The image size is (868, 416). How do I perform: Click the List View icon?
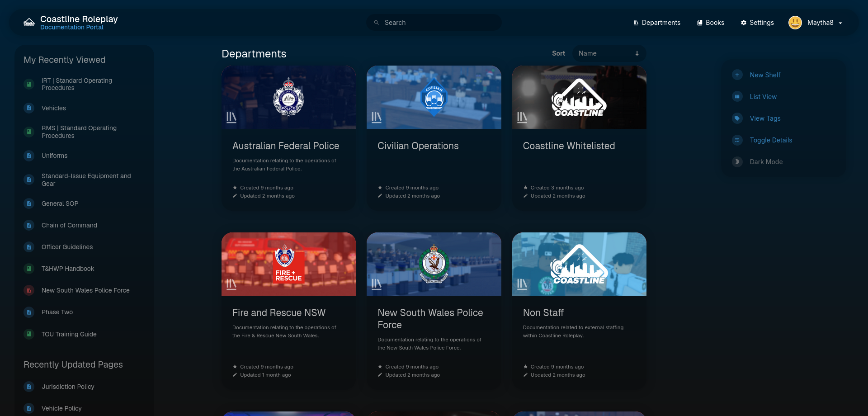[737, 97]
